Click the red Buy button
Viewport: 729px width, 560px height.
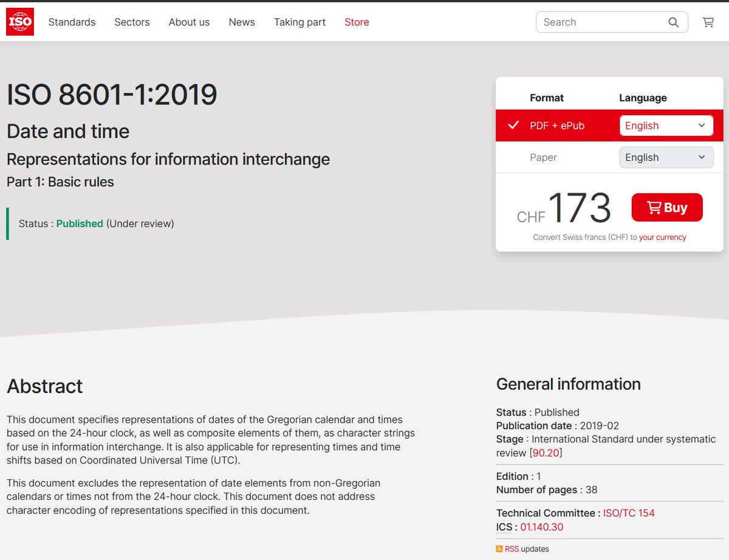pyautogui.click(x=667, y=208)
